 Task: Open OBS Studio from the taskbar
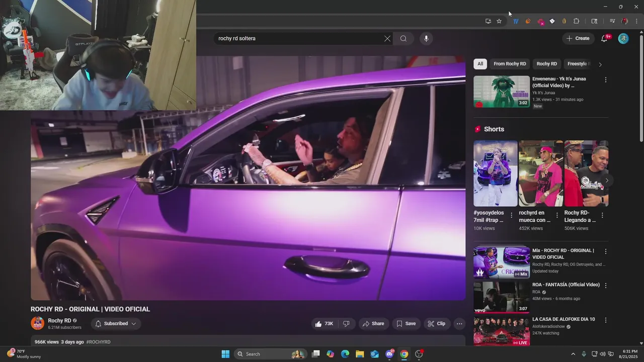click(419, 354)
